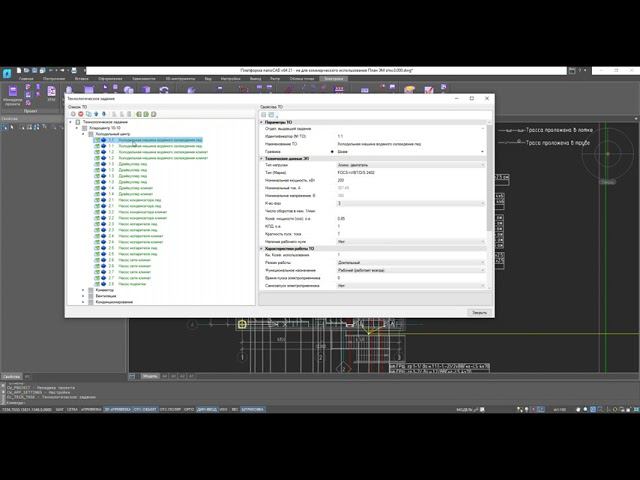The width and height of the screenshot is (640, 480).
Task: Click the properties panel vertical scrollbar
Action: coord(491,180)
